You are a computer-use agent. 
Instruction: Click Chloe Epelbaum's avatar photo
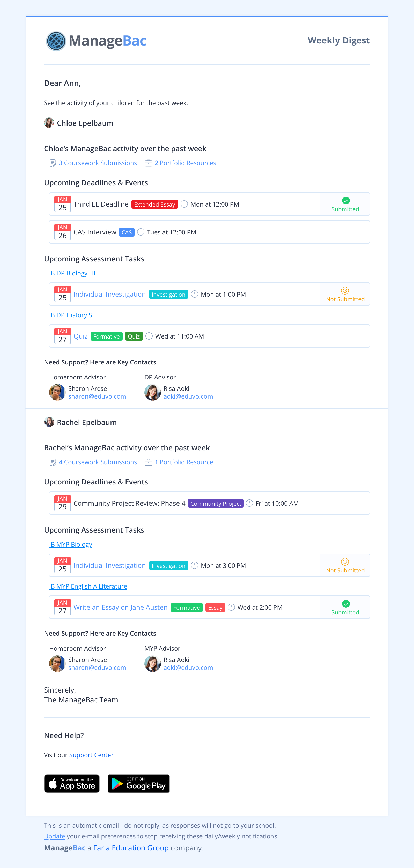tap(49, 123)
